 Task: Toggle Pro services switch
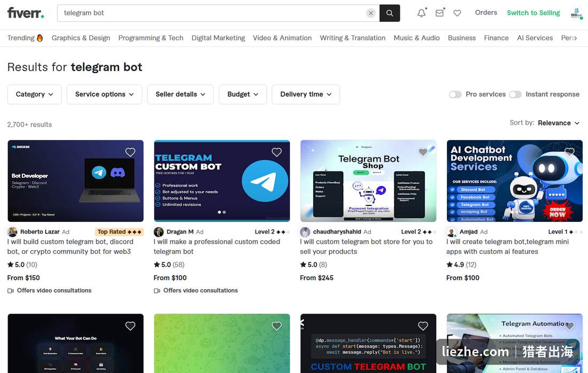point(455,95)
